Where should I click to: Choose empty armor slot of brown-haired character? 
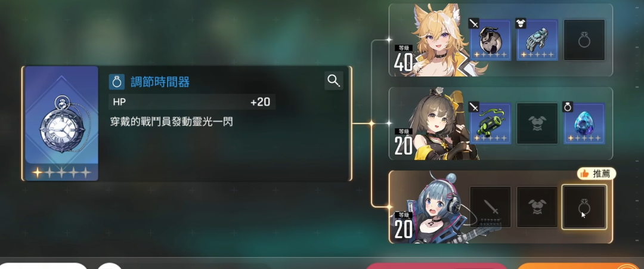click(x=537, y=123)
